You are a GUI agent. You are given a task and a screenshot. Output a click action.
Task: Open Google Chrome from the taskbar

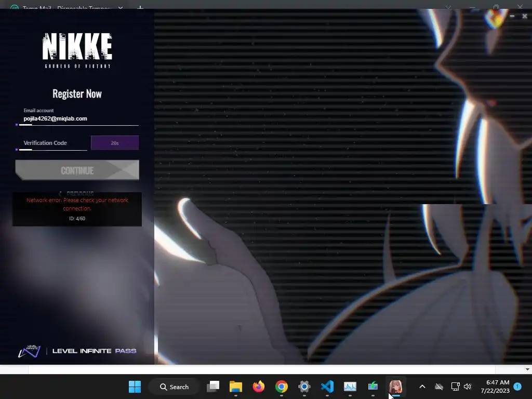[281, 387]
